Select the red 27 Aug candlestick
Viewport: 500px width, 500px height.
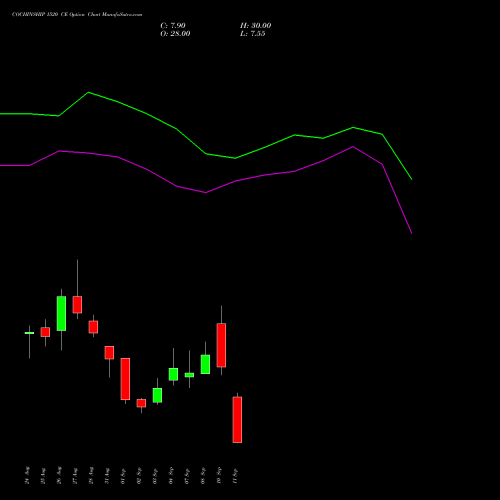tap(77, 305)
